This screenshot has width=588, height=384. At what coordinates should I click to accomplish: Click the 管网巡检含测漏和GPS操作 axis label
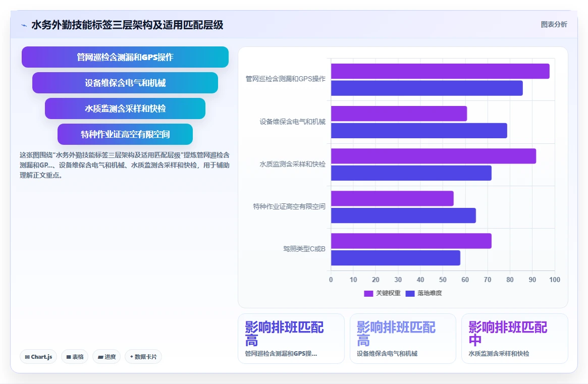(x=285, y=79)
